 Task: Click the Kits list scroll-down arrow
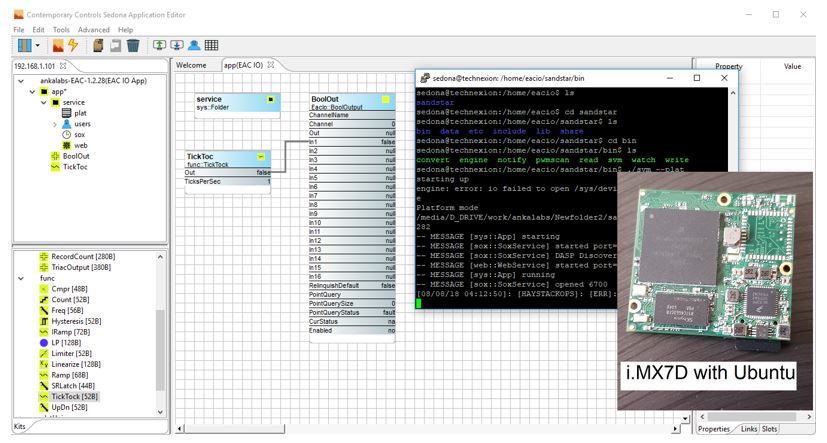point(160,412)
